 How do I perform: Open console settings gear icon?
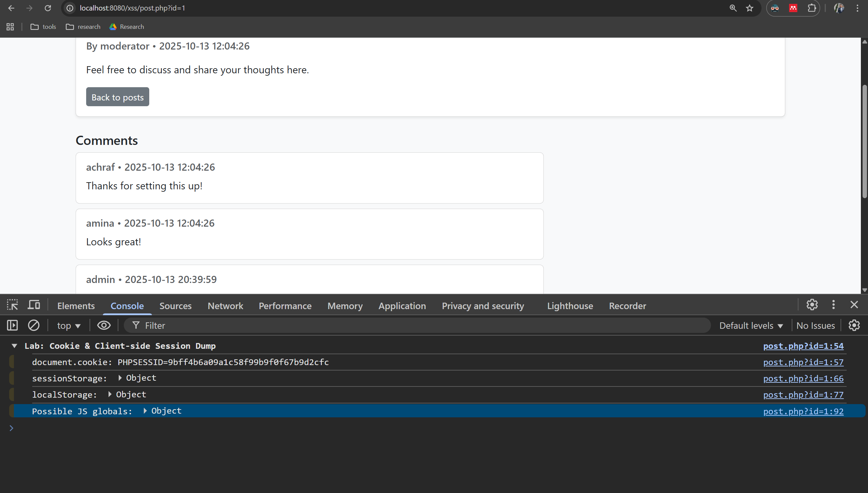coord(854,325)
